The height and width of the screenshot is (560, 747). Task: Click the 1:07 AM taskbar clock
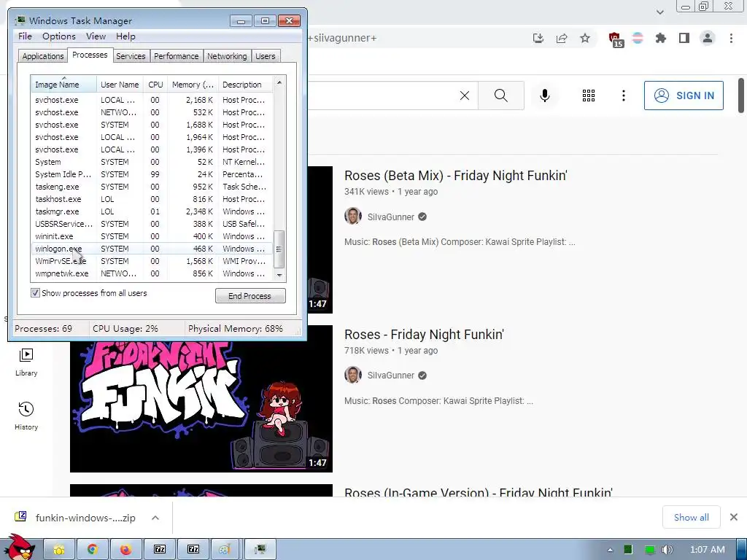[x=708, y=550]
